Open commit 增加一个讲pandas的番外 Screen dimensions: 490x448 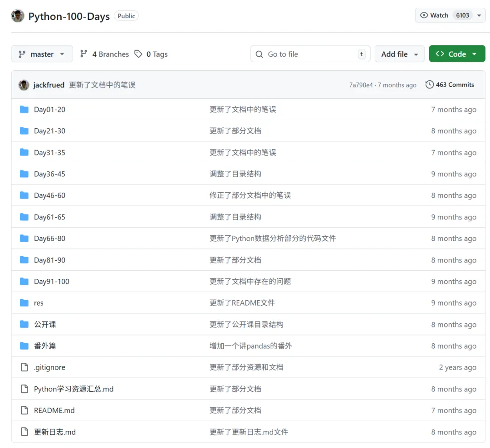[x=250, y=346]
